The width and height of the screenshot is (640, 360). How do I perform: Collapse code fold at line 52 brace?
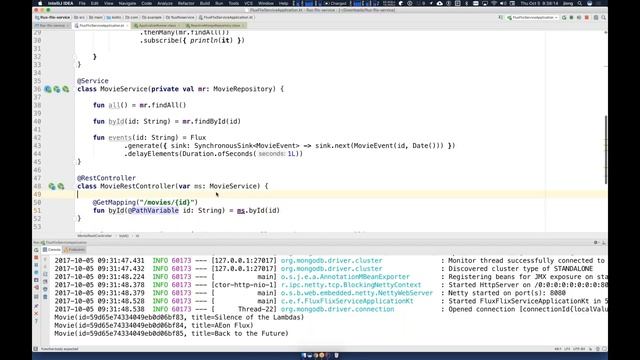pyautogui.click(x=76, y=218)
